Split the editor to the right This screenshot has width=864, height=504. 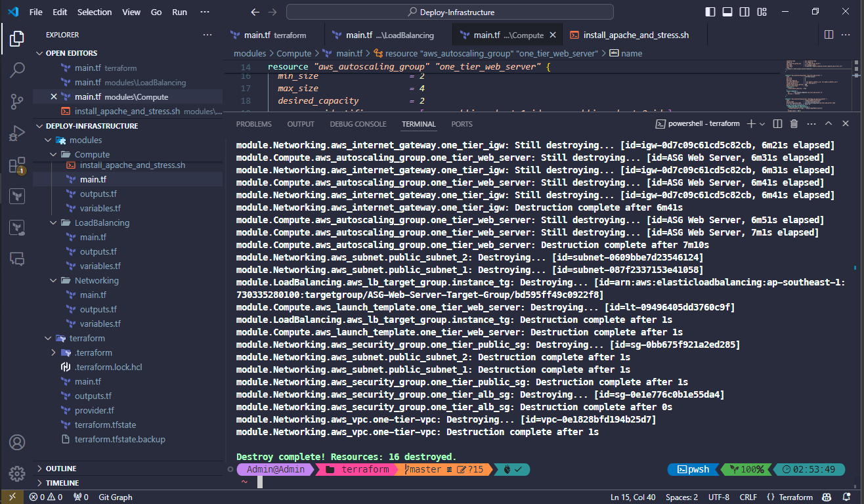(829, 35)
